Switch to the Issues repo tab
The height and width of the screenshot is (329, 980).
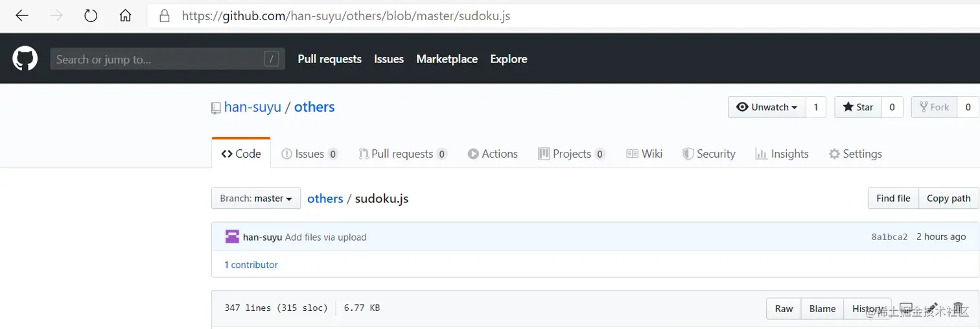pos(309,154)
